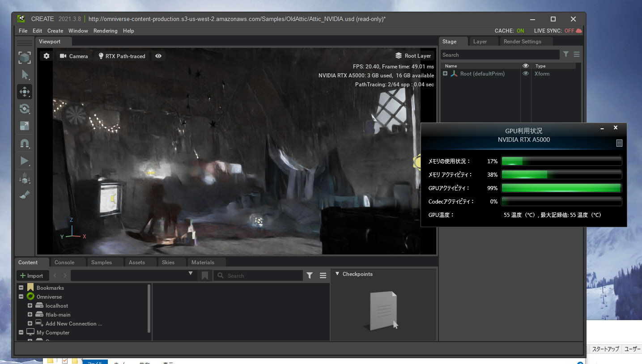Toggle the viewport eye display menu
The image size is (642, 364).
tap(158, 56)
